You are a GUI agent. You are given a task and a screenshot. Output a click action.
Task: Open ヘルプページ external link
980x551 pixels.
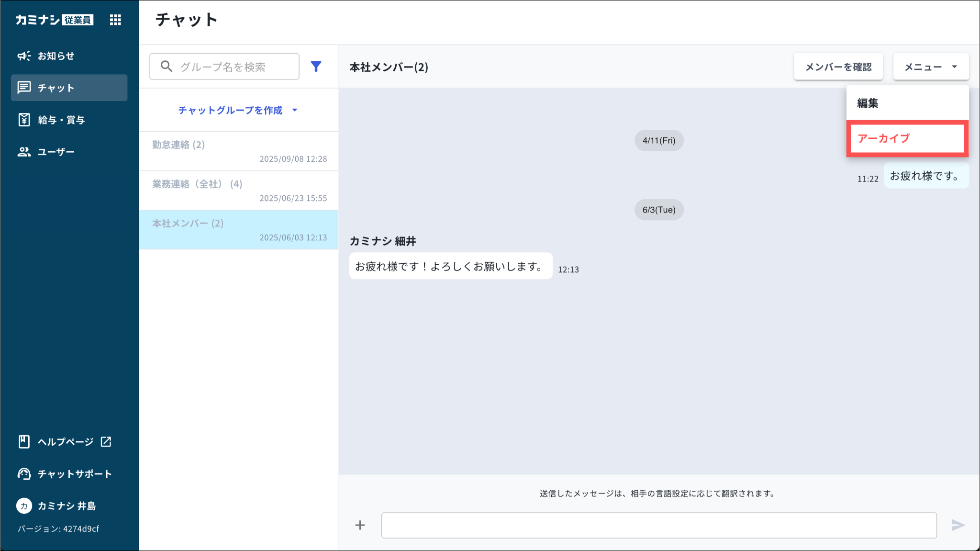tap(65, 442)
